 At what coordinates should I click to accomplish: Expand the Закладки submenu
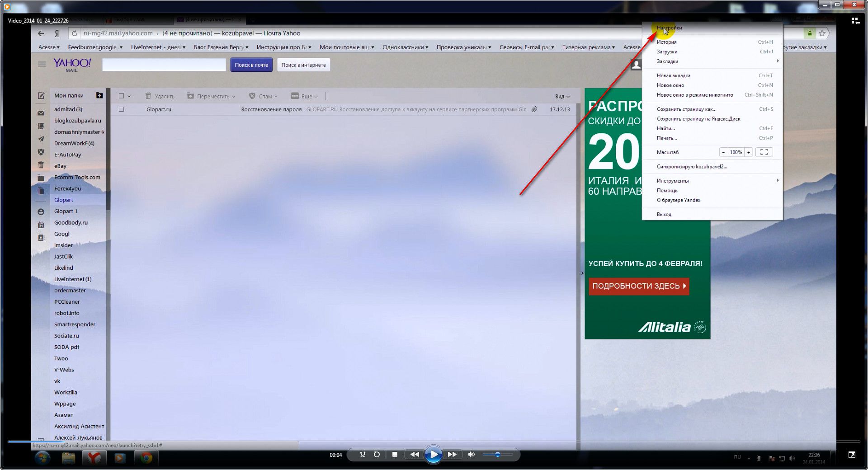pos(712,61)
